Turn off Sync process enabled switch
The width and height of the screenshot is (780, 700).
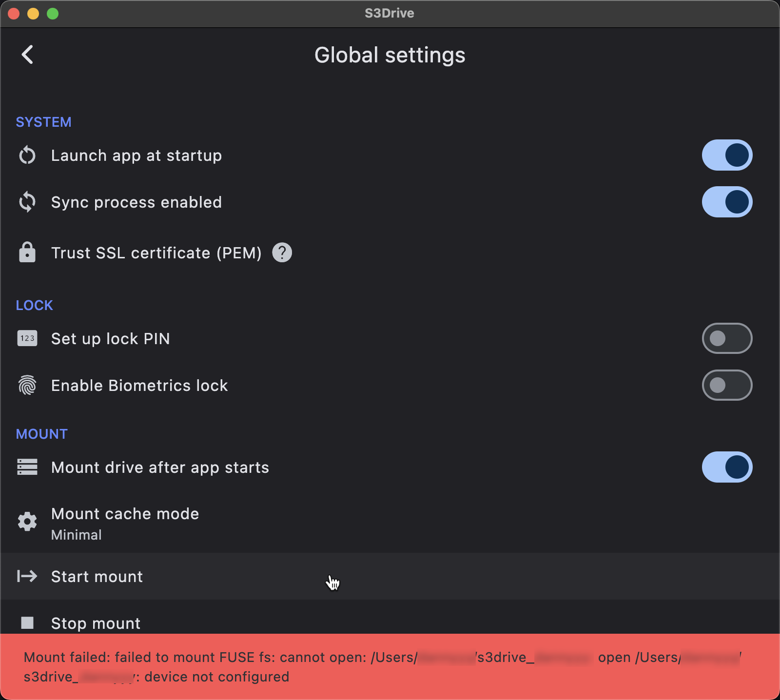pos(727,202)
